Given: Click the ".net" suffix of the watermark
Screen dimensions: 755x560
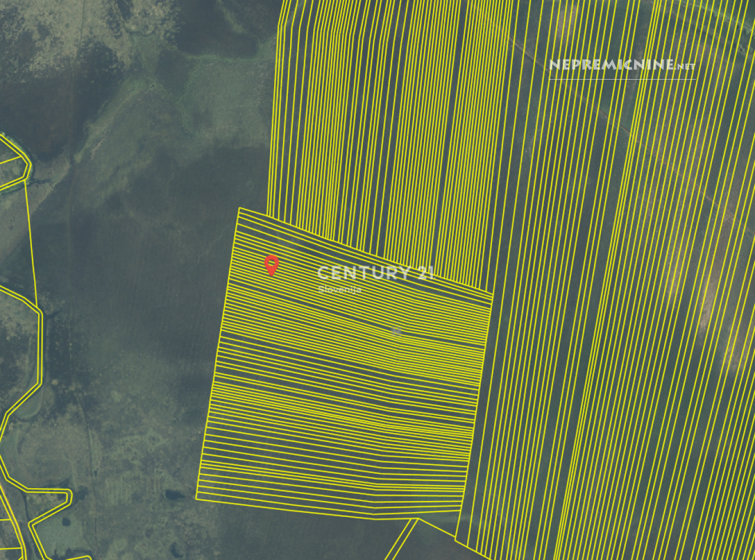Looking at the screenshot, I should 685,66.
